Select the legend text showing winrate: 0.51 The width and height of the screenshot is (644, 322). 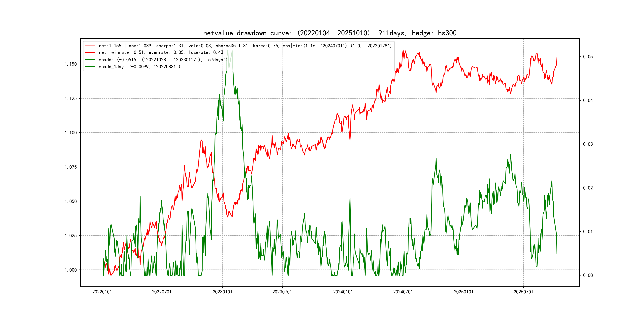click(161, 52)
